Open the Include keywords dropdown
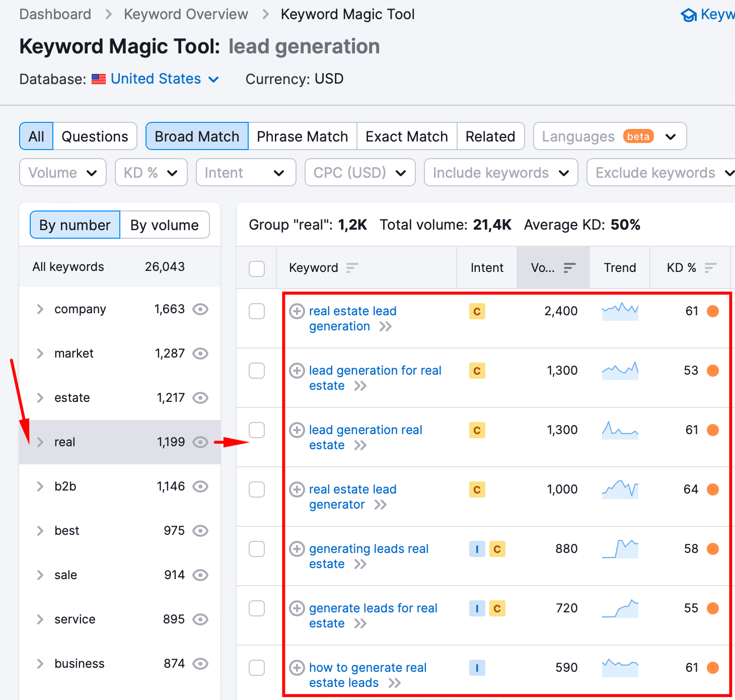The width and height of the screenshot is (735, 700). coord(501,173)
